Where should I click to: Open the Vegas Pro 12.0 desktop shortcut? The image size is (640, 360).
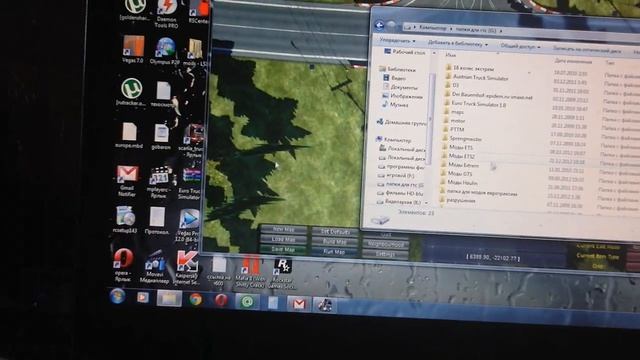click(189, 225)
